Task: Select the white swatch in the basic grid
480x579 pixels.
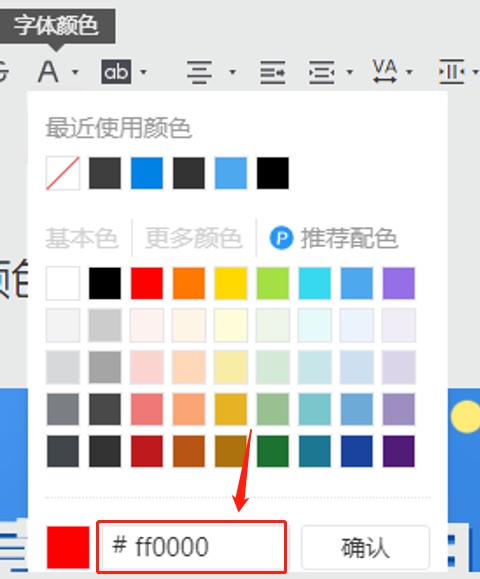Action: (x=63, y=283)
